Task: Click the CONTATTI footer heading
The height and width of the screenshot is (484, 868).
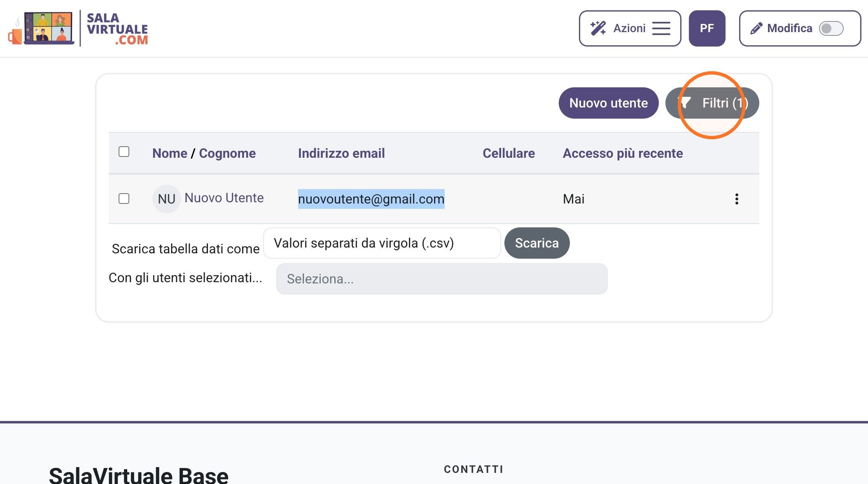Action: [474, 469]
